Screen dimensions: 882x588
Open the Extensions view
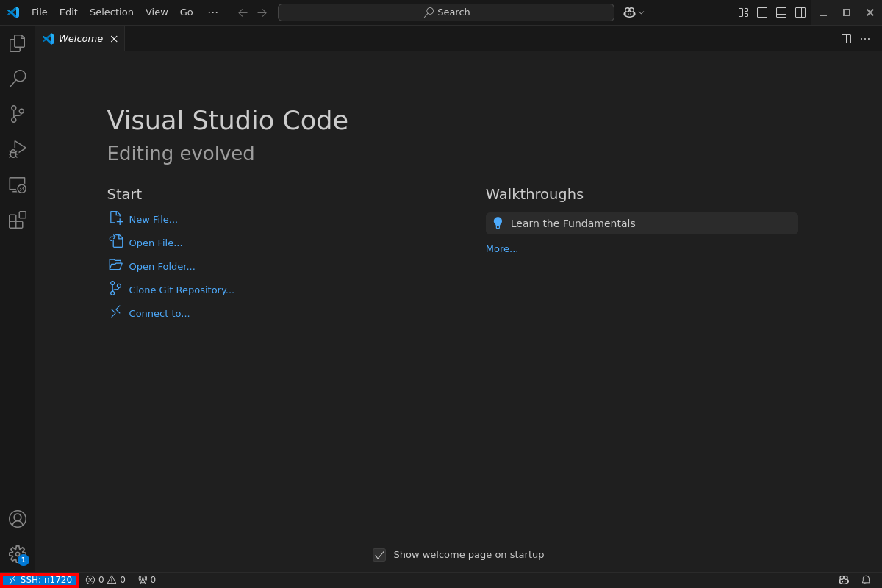tap(17, 220)
